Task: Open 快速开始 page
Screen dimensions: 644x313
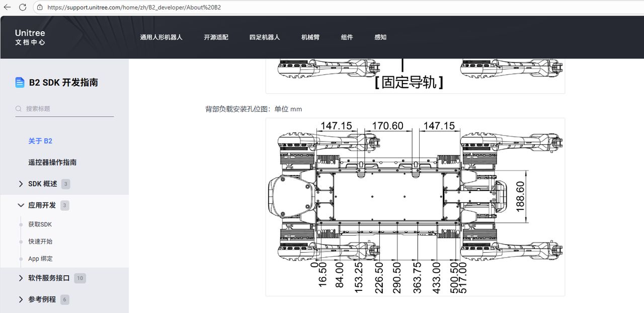Action: coord(40,242)
